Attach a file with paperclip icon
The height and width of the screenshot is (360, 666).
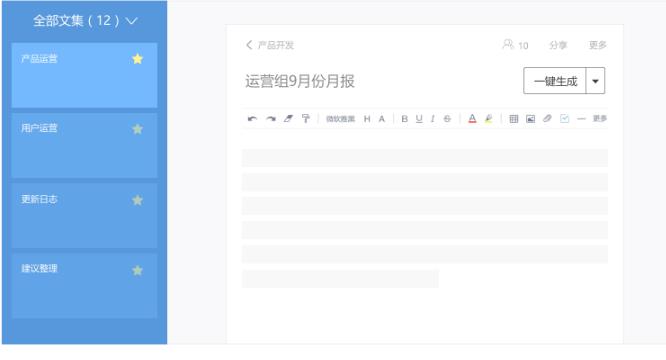(547, 118)
